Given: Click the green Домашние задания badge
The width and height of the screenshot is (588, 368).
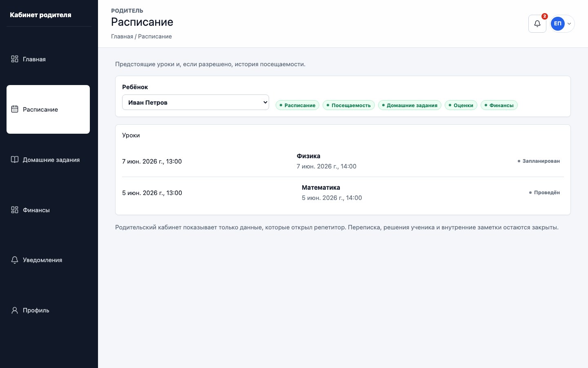Looking at the screenshot, I should tap(410, 105).
